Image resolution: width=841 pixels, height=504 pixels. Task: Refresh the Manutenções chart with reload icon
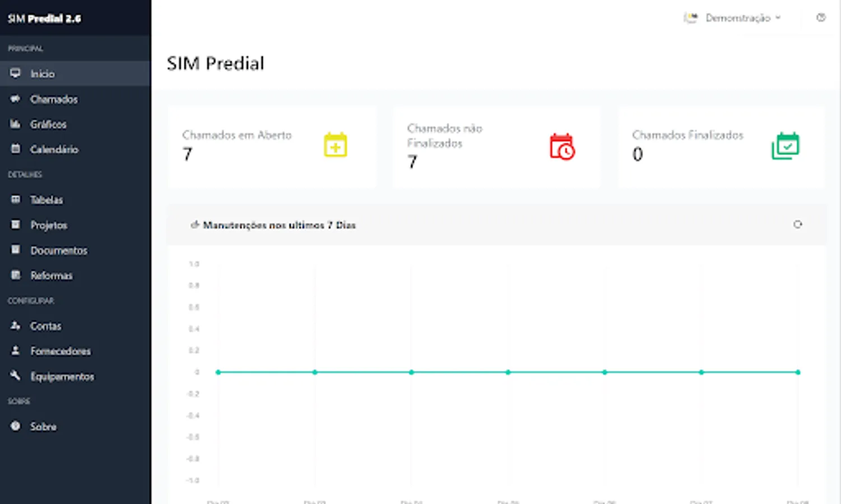coord(798,225)
